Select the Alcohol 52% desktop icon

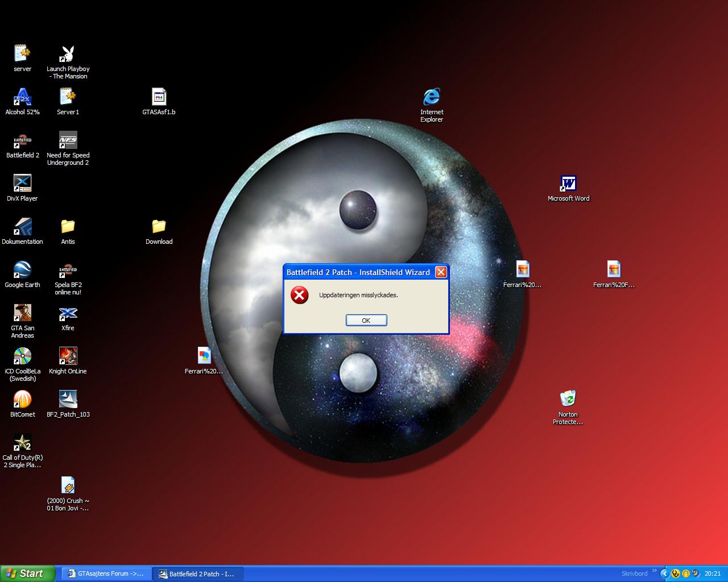point(22,101)
